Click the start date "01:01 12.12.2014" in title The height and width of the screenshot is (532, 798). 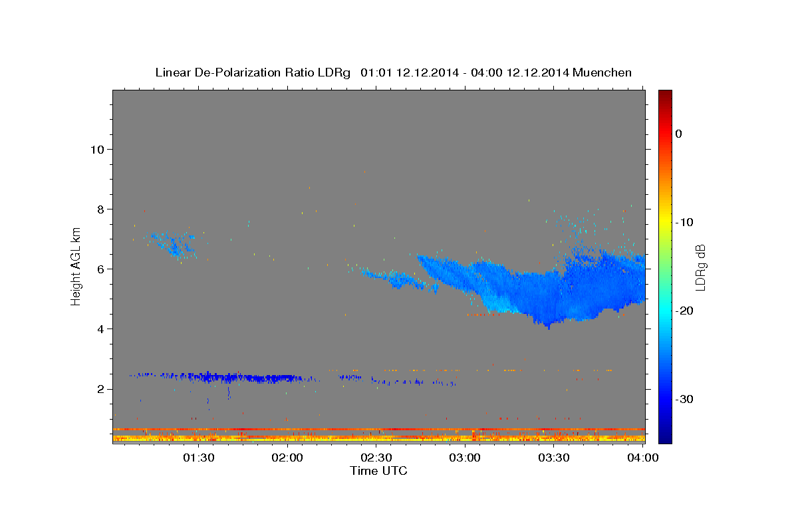click(410, 72)
